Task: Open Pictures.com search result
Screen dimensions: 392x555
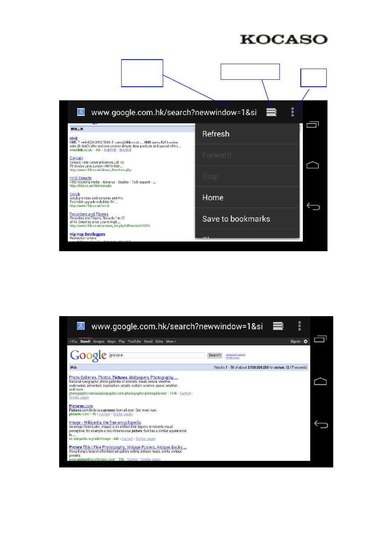Action: point(81,406)
